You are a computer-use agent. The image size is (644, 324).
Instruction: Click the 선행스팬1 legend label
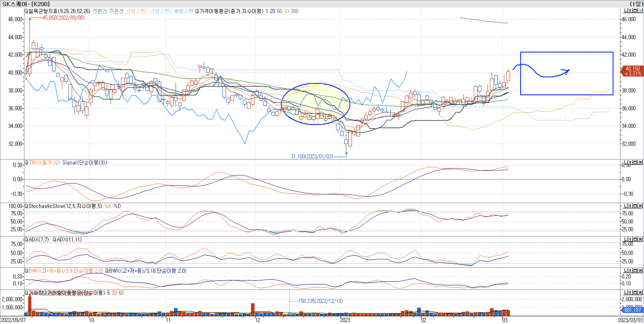pyautogui.click(x=136, y=11)
